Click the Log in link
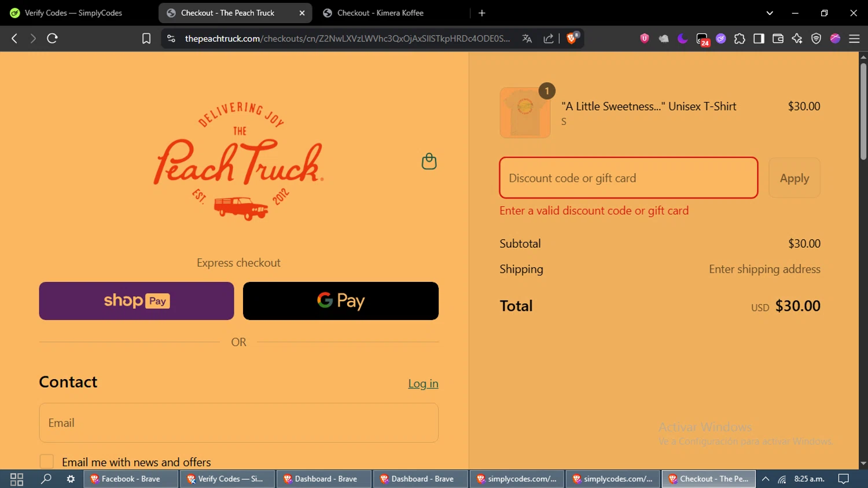The image size is (868, 488). [423, 383]
